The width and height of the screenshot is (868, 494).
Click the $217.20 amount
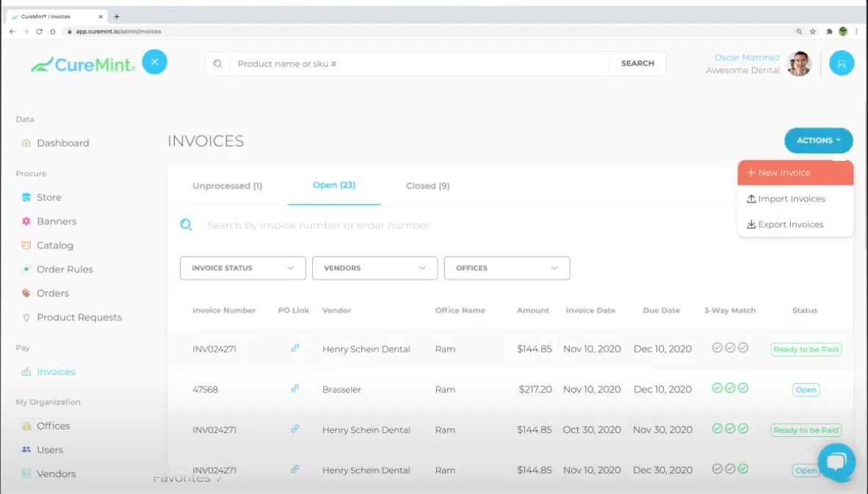[535, 390]
